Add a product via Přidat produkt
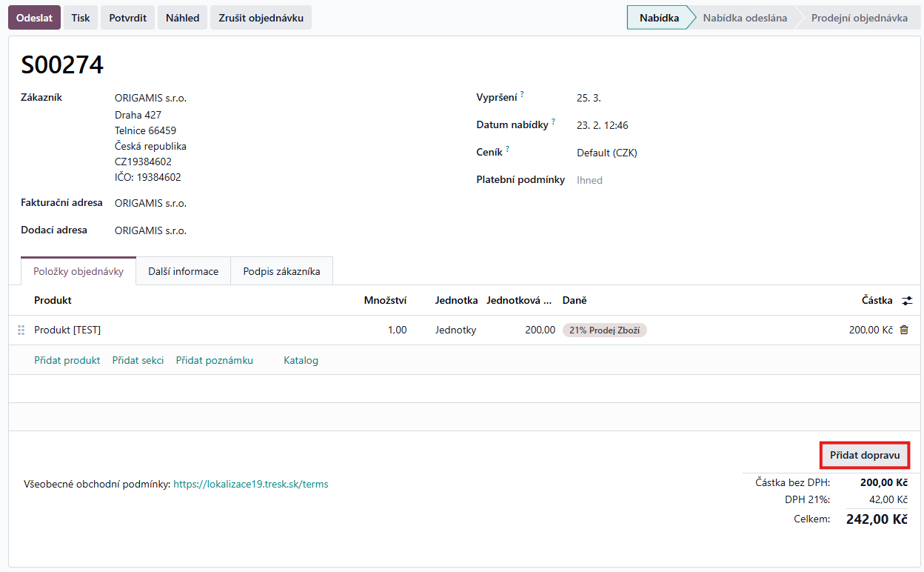The width and height of the screenshot is (924, 572). (67, 361)
